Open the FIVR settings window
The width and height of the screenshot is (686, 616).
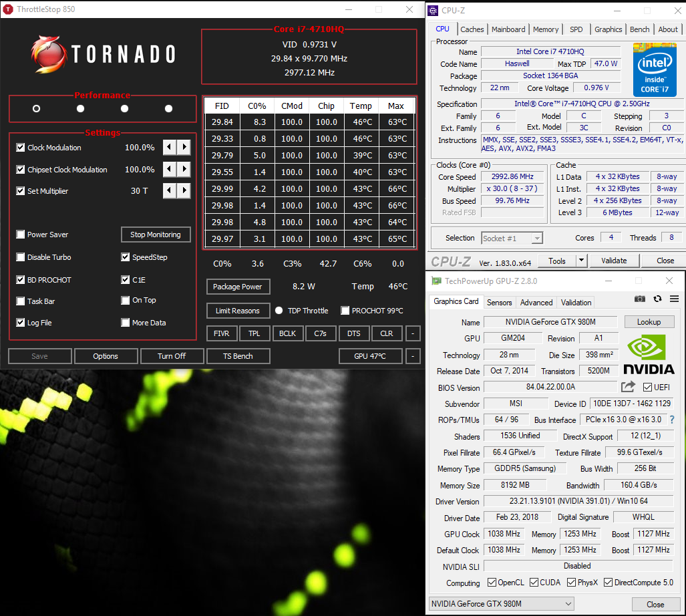click(221, 333)
